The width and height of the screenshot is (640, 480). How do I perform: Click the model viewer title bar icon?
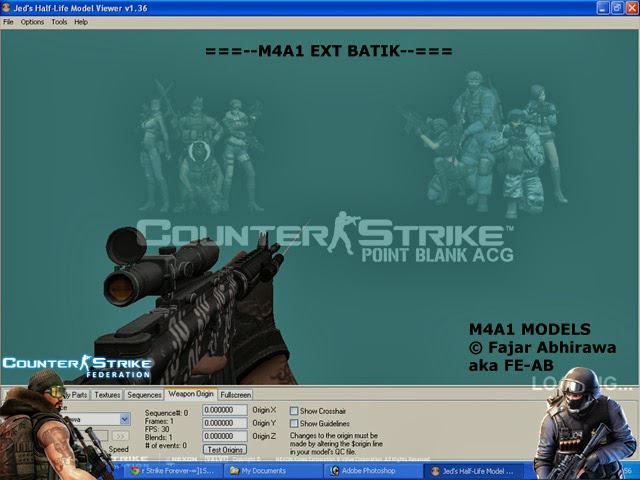(6, 7)
